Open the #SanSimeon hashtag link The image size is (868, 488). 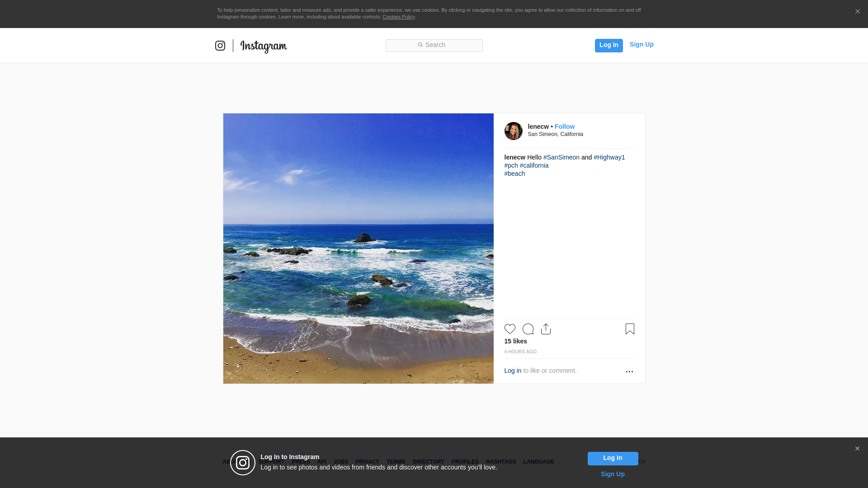coord(561,157)
